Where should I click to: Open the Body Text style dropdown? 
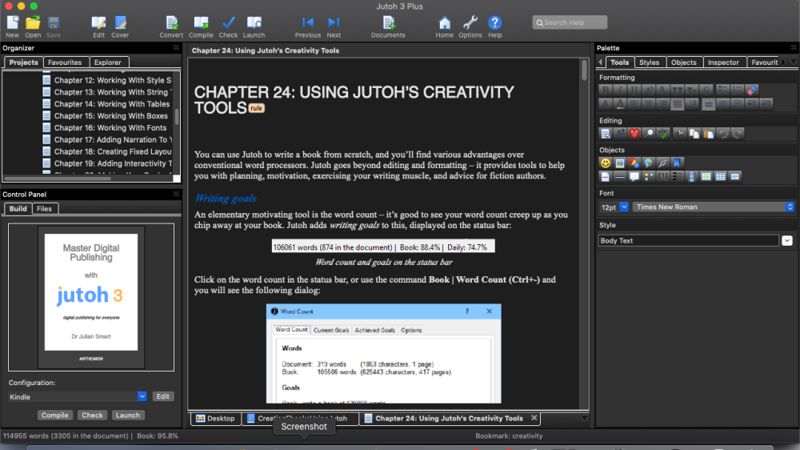pos(787,240)
